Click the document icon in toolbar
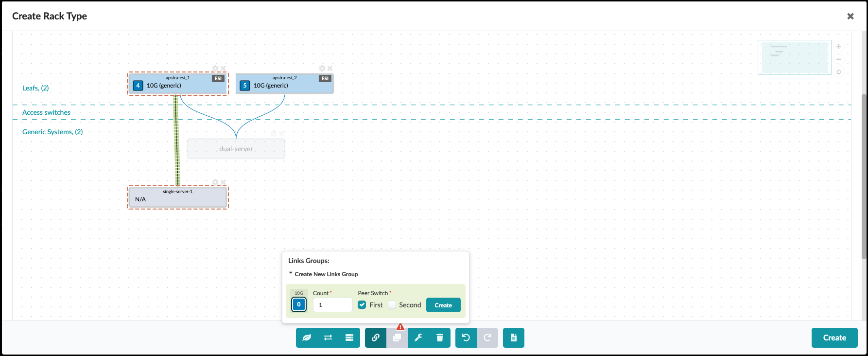 pos(514,338)
